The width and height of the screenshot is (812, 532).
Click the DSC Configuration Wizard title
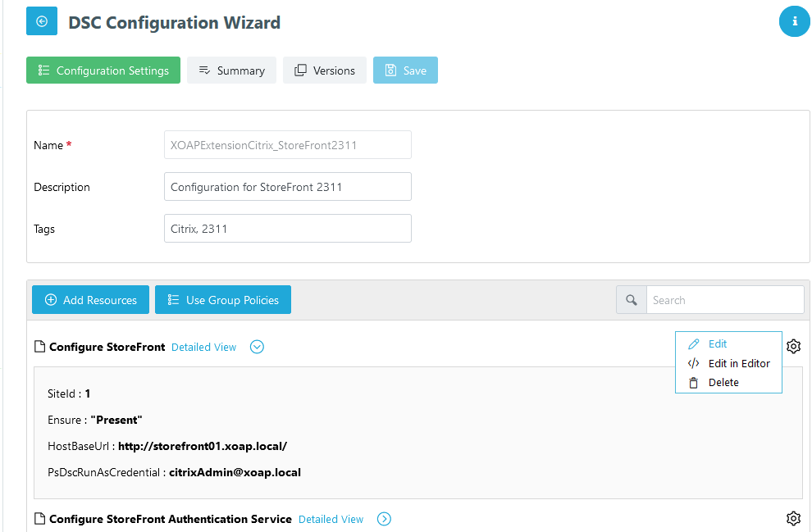pyautogui.click(x=174, y=23)
